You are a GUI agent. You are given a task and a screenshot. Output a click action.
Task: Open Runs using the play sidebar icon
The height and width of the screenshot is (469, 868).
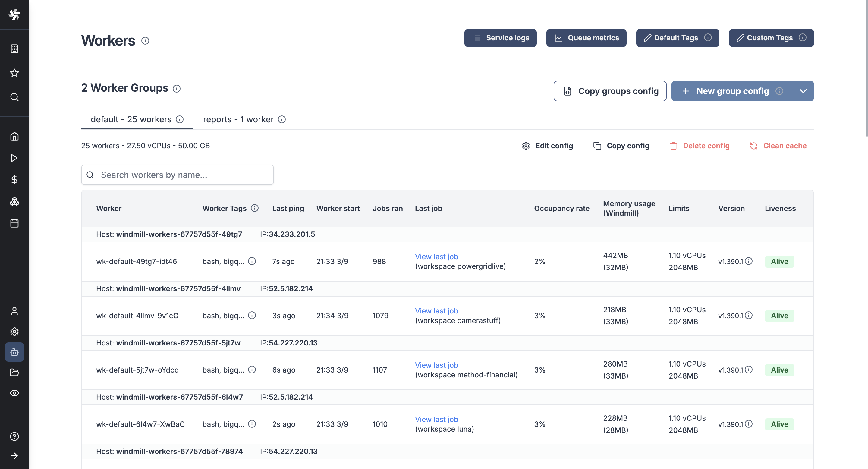tap(14, 158)
